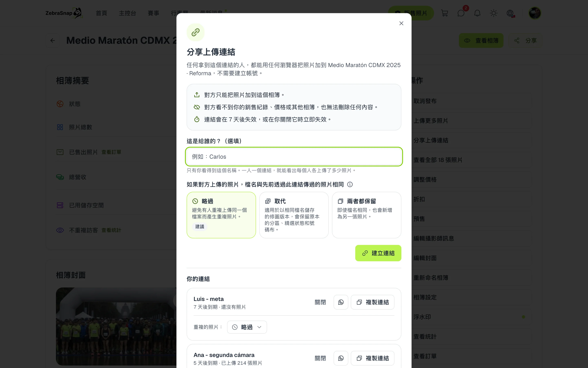Viewport: 588px width, 368px height.
Task: Click the ZebraSnap logo
Action: (64, 13)
